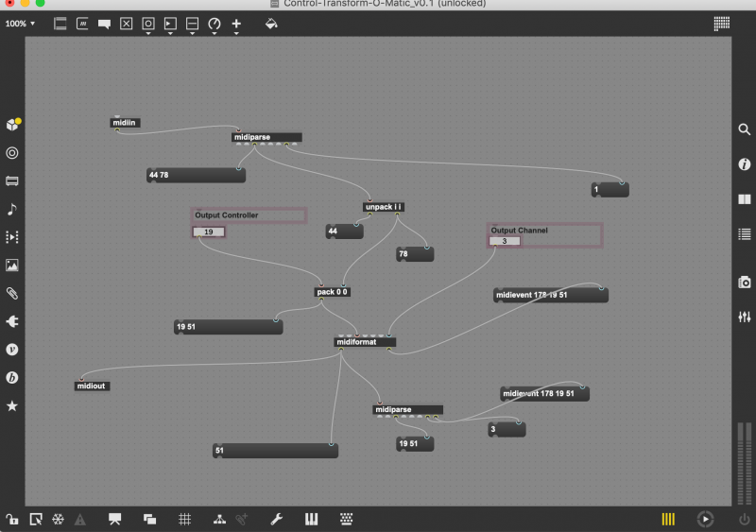The width and height of the screenshot is (756, 532).
Task: Open the button objects dropdown
Action: coord(148,25)
